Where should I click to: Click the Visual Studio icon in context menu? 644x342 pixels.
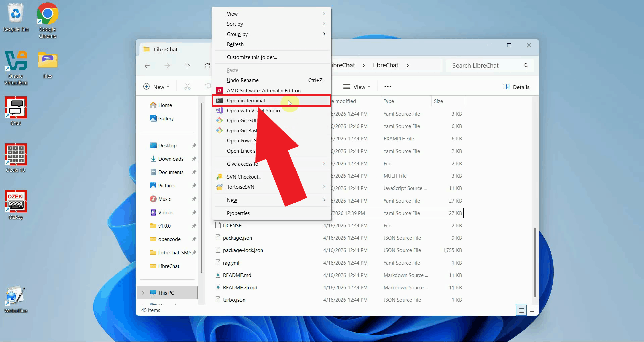click(x=219, y=110)
